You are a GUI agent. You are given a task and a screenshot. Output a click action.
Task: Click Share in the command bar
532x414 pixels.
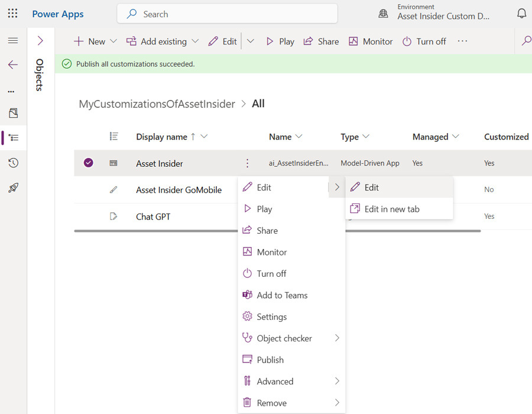pos(321,41)
